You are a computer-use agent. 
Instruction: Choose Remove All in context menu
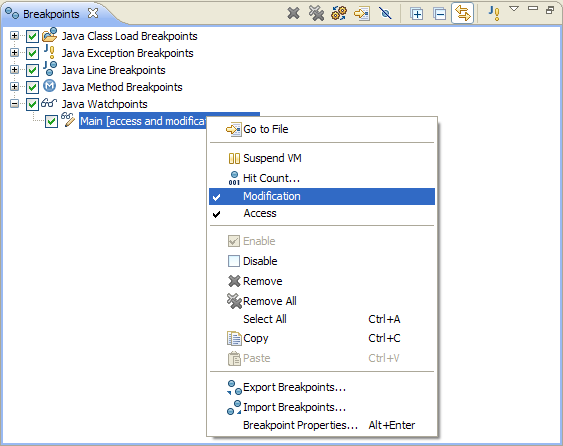pos(322,301)
